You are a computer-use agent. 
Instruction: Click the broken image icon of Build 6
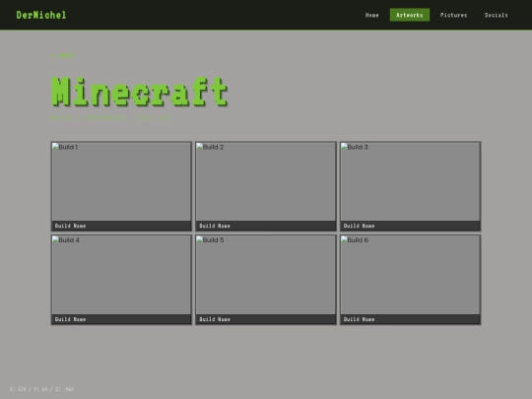click(x=344, y=239)
